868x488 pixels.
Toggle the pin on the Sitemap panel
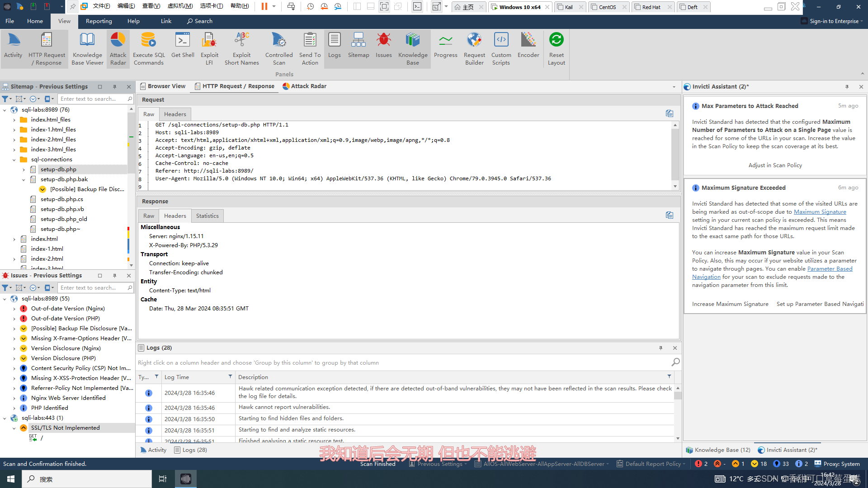click(x=114, y=87)
